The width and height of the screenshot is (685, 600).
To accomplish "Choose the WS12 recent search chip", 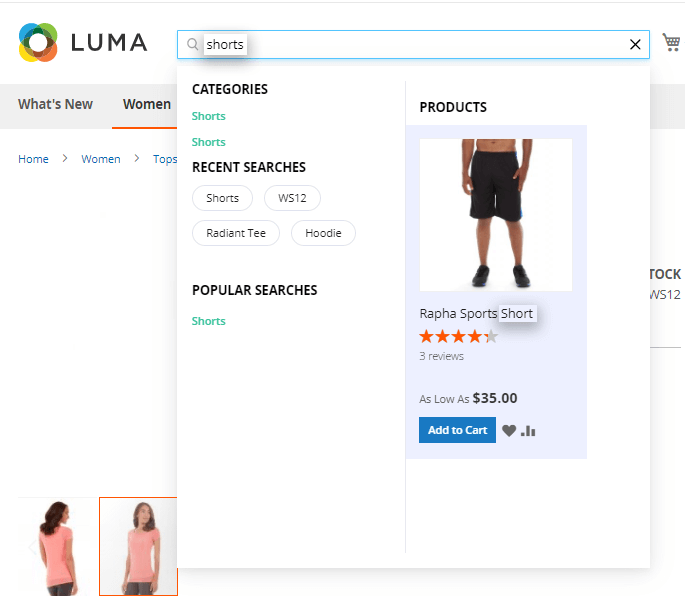I will [292, 198].
